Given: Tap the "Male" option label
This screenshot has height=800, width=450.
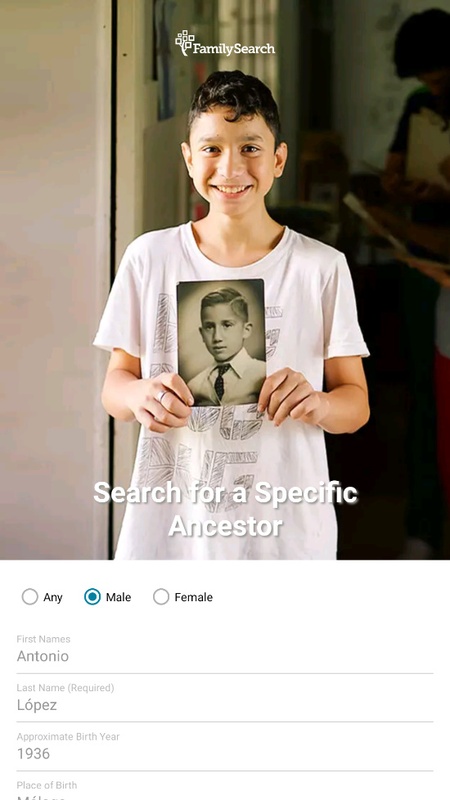Looking at the screenshot, I should [118, 597].
